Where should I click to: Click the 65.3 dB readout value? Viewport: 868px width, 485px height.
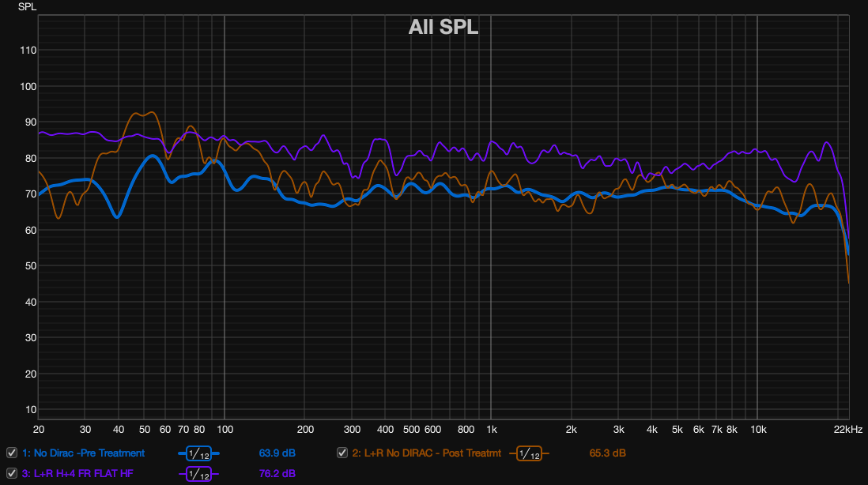[607, 453]
